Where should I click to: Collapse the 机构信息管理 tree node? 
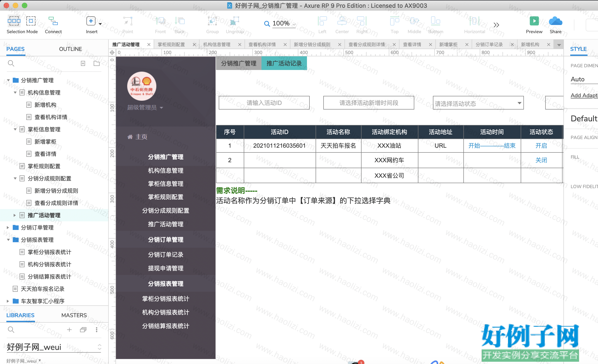[x=15, y=93]
